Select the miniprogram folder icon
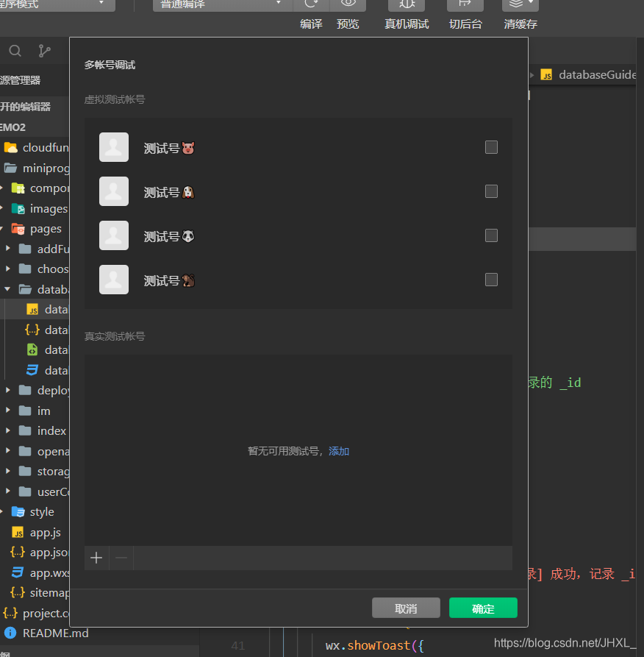The width and height of the screenshot is (644, 657). point(10,168)
